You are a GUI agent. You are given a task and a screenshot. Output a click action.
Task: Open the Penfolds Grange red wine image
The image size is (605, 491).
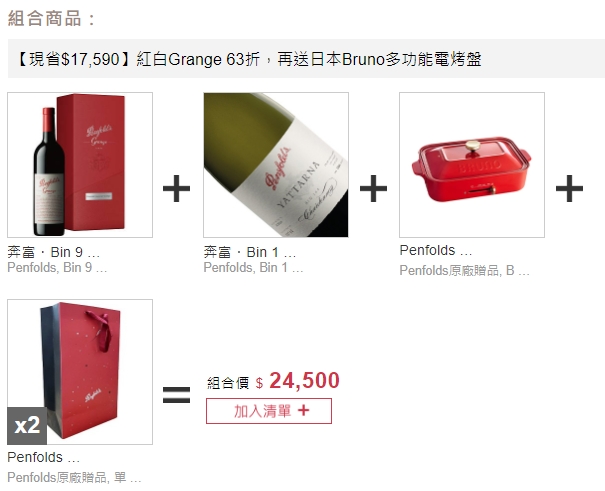[80, 165]
